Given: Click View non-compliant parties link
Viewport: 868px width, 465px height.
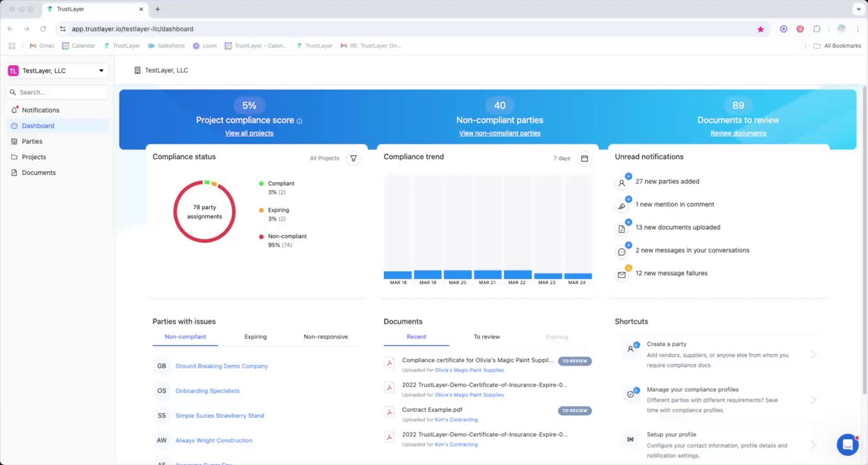Looking at the screenshot, I should tap(500, 133).
